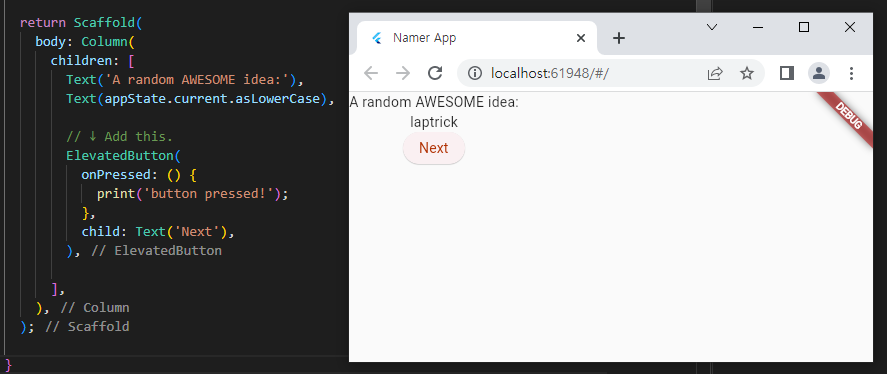Go forward in Chrome browser
Viewport: 887px width, 374px height.
[x=403, y=73]
